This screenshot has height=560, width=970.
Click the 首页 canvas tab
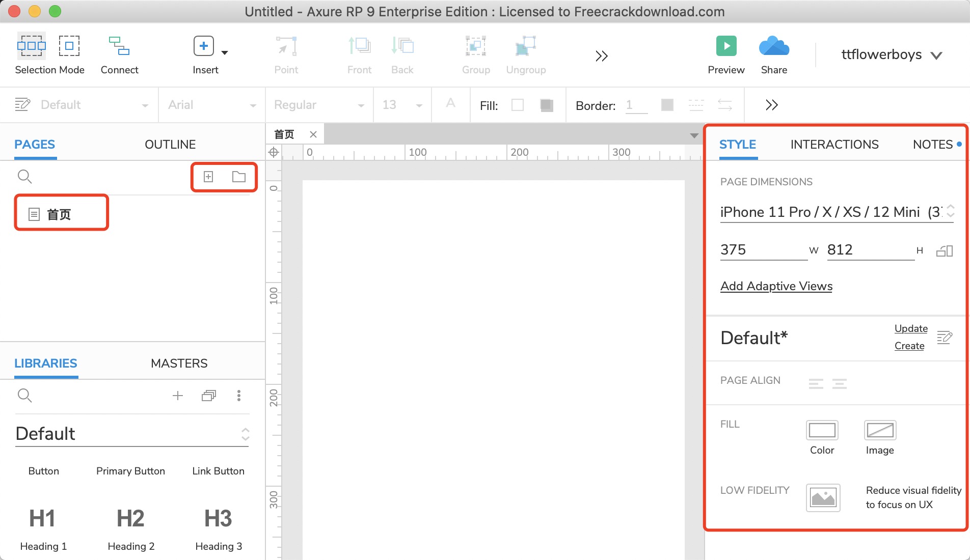click(284, 134)
